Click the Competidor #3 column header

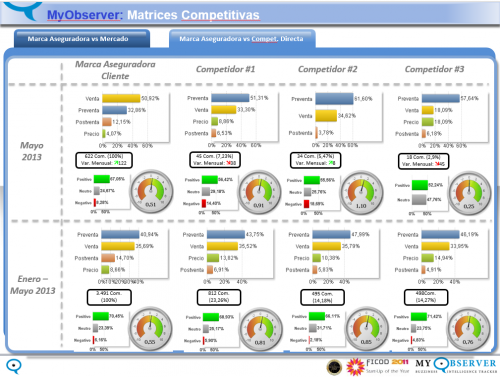point(434,69)
